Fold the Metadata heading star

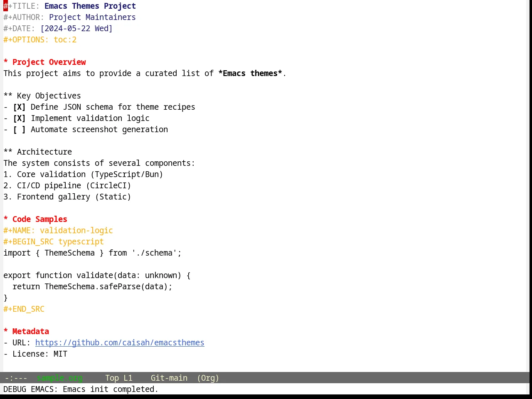pos(6,332)
